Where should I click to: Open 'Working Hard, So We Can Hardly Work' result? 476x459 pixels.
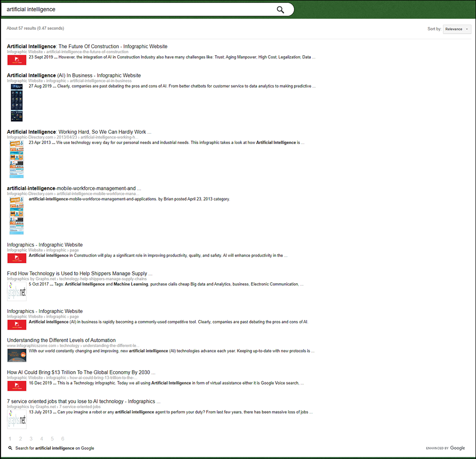click(x=79, y=132)
